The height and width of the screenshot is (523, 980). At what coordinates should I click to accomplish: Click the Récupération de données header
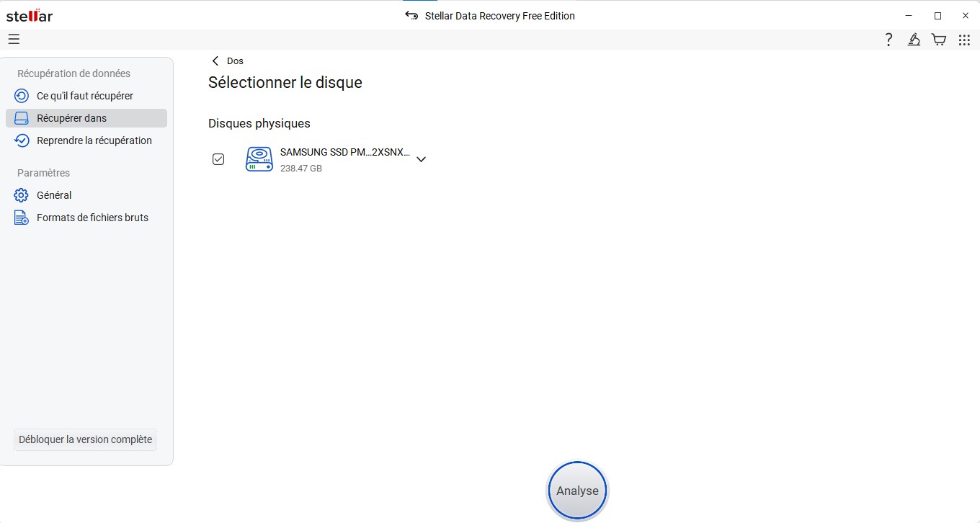point(74,73)
